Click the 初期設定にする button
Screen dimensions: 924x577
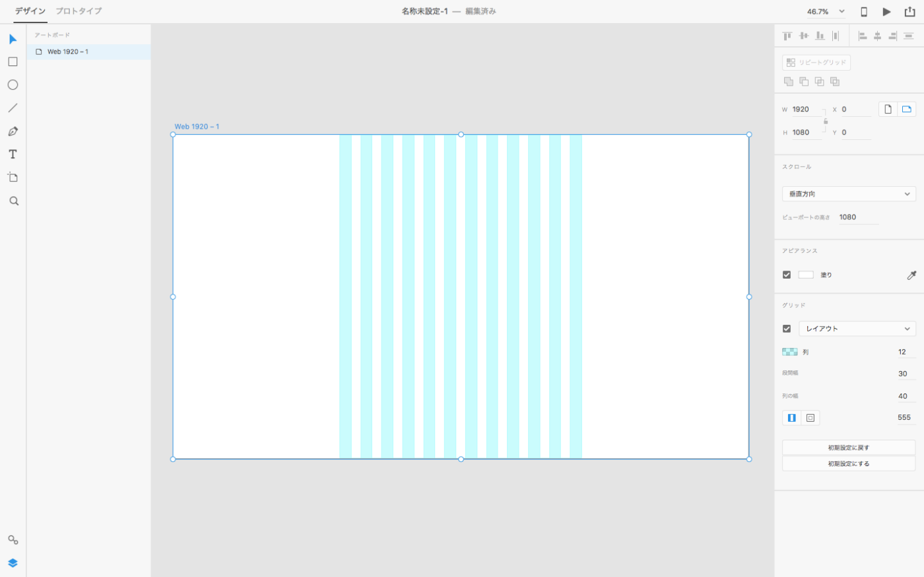point(849,463)
